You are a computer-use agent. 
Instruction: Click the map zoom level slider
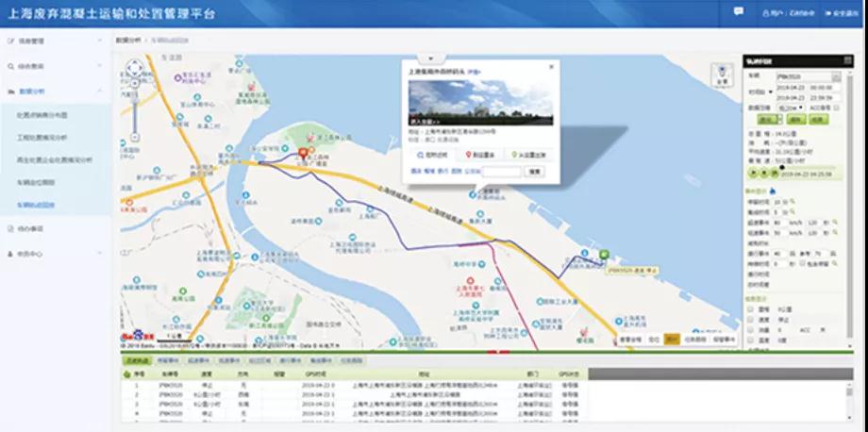pos(136,108)
